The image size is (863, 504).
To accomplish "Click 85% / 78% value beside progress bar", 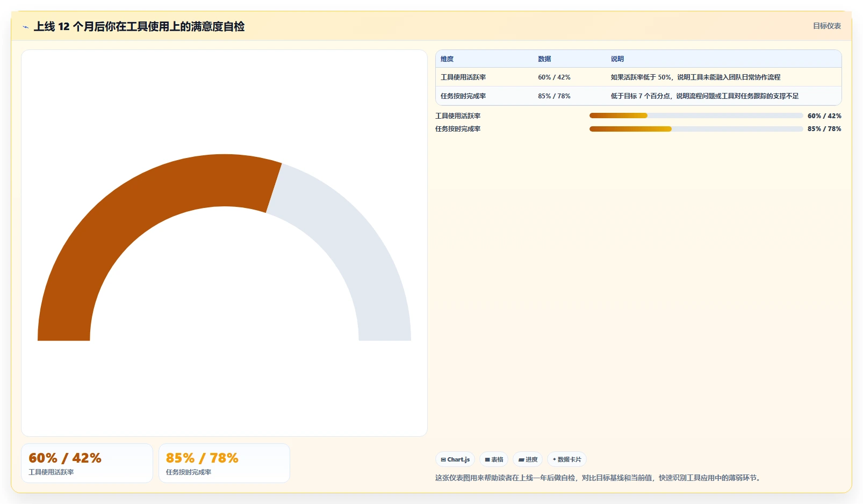I will click(x=824, y=129).
